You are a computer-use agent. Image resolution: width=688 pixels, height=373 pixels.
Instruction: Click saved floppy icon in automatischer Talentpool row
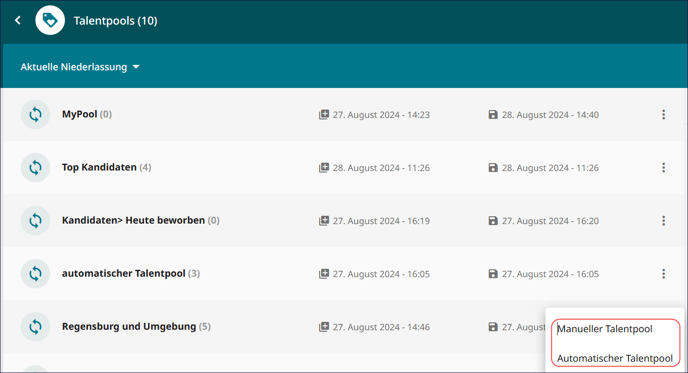pyautogui.click(x=493, y=274)
